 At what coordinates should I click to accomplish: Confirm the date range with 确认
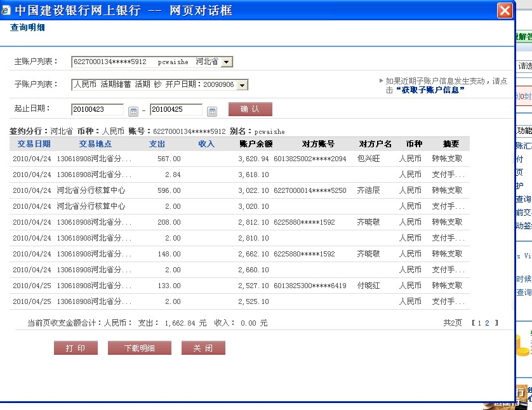coord(250,109)
